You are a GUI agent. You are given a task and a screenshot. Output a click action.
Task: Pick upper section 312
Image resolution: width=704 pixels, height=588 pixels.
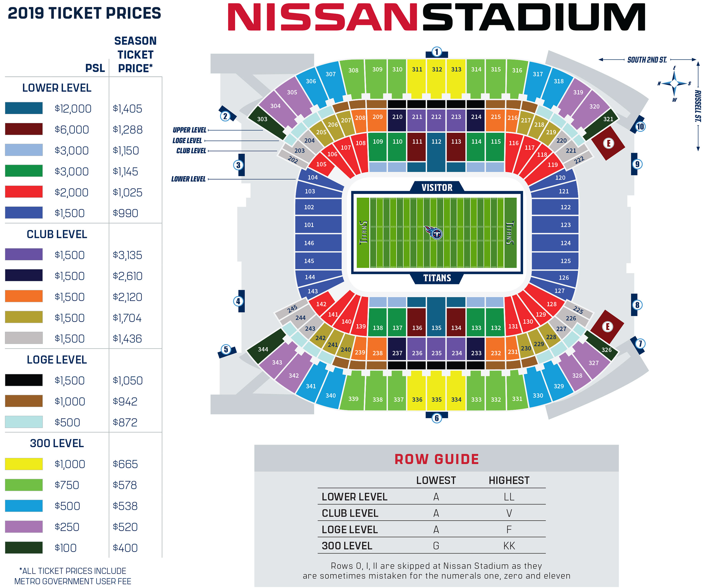coord(436,77)
